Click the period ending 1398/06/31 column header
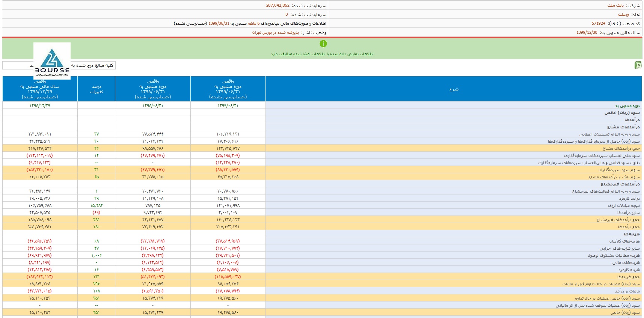644x318 pixels. 152,89
